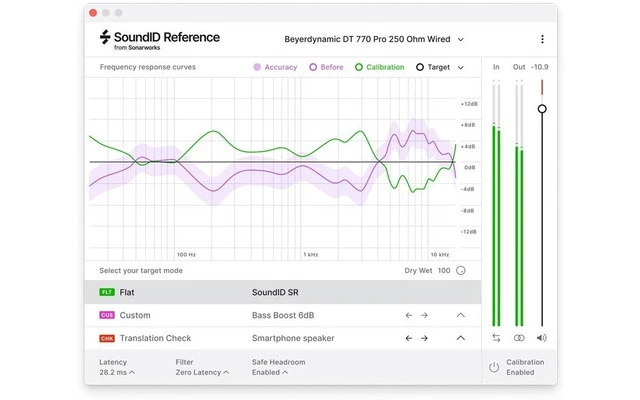Open the Beyerdynamic DT 770 Pro device dropdown
Screen dimensions: 640x400
367,39
